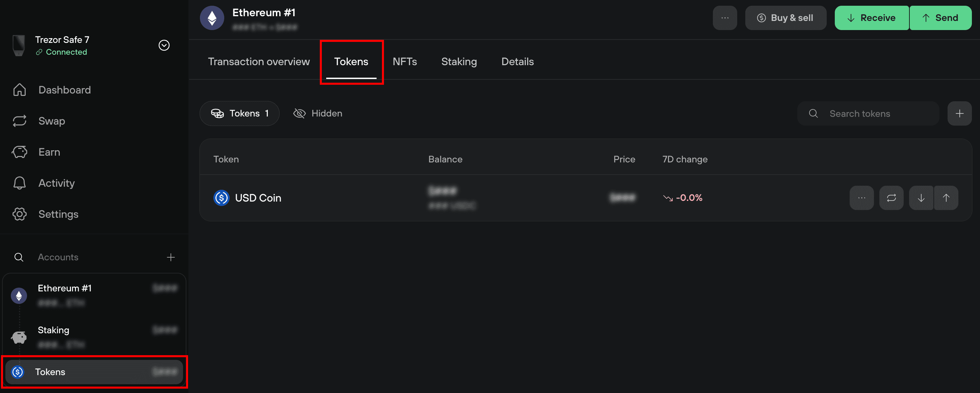Click the USD Coin token logo
The height and width of the screenshot is (393, 980).
point(222,198)
